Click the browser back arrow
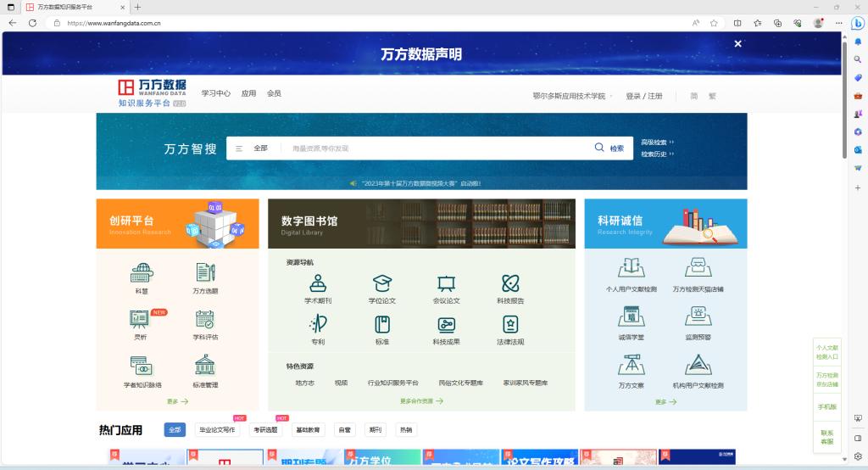Screen dimensions: 868x470 (12, 23)
